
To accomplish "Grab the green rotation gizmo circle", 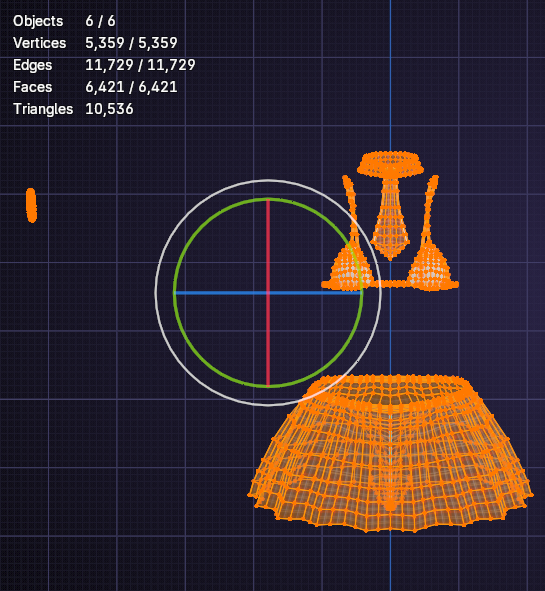I will pyautogui.click(x=174, y=293).
